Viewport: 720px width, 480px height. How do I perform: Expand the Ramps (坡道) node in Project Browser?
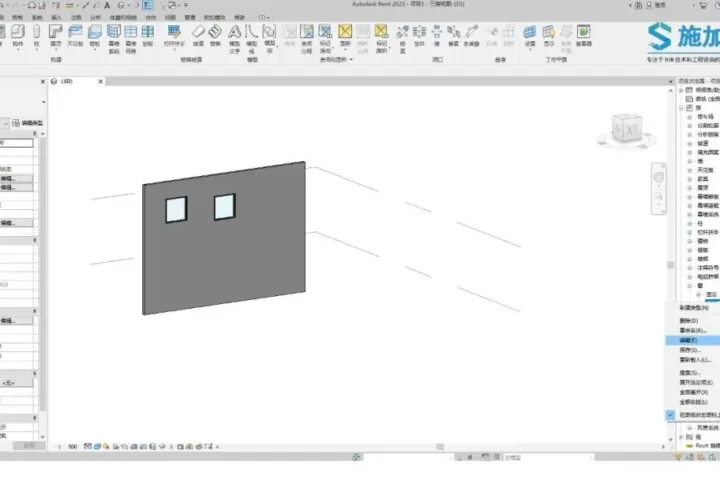point(690,143)
